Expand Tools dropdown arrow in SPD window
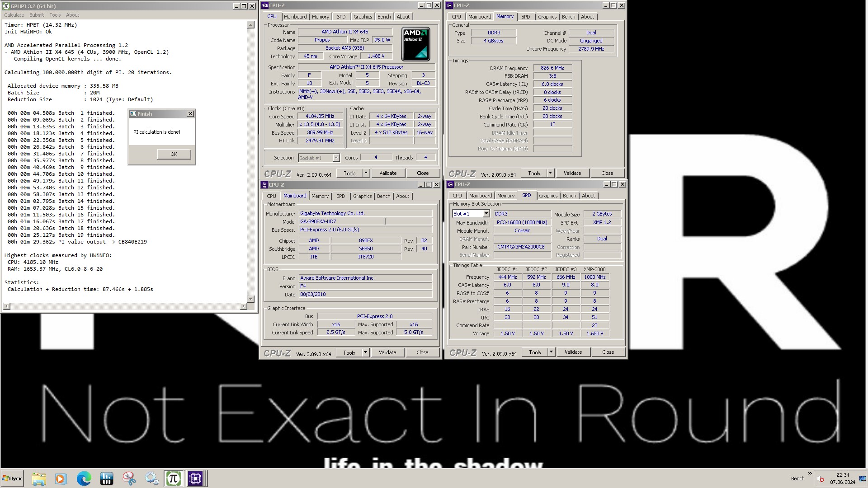Image resolution: width=868 pixels, height=488 pixels. (551, 352)
